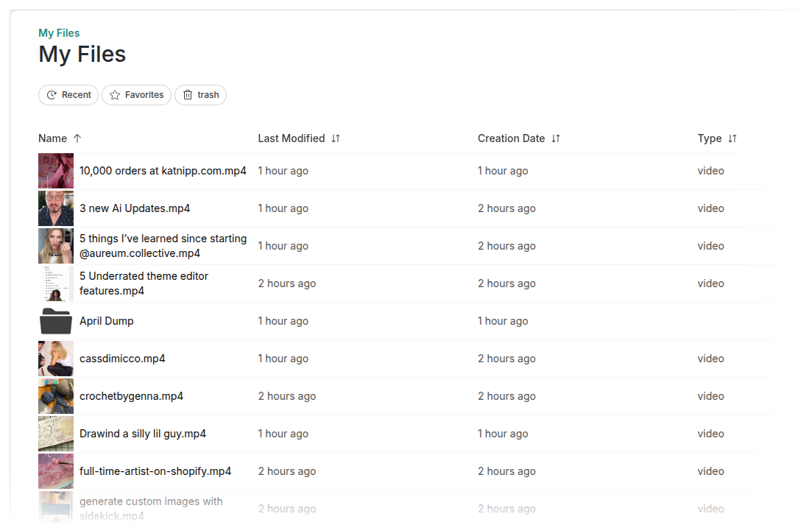This screenshot has height=525, width=812.
Task: Select the cassdimicco.mp4 thumbnail
Action: tap(56, 359)
